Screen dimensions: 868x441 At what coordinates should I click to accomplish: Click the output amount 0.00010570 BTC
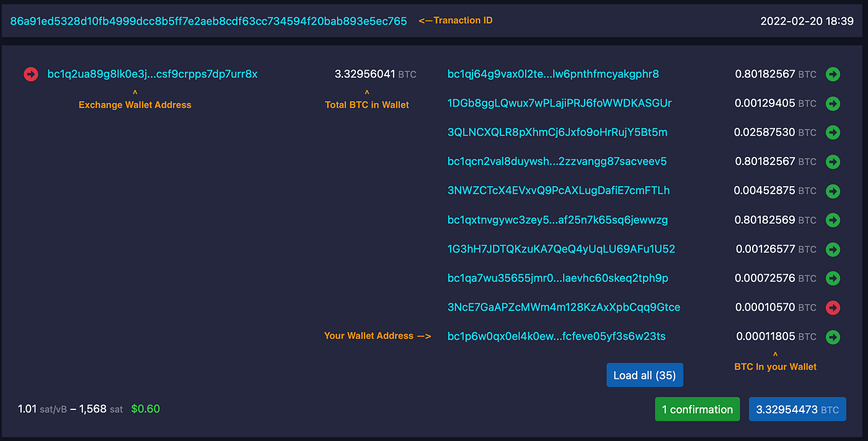pyautogui.click(x=776, y=307)
